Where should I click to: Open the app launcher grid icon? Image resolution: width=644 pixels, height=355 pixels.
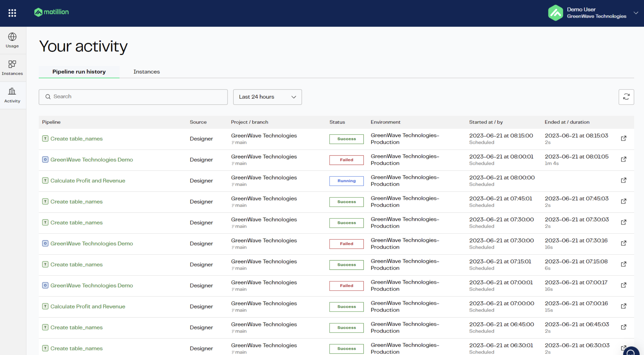coord(12,13)
